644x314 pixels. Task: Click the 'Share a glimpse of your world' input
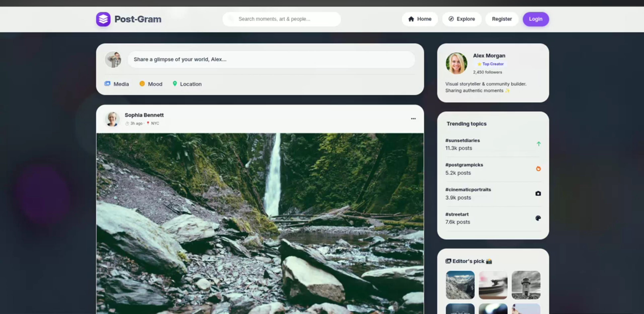(x=271, y=60)
